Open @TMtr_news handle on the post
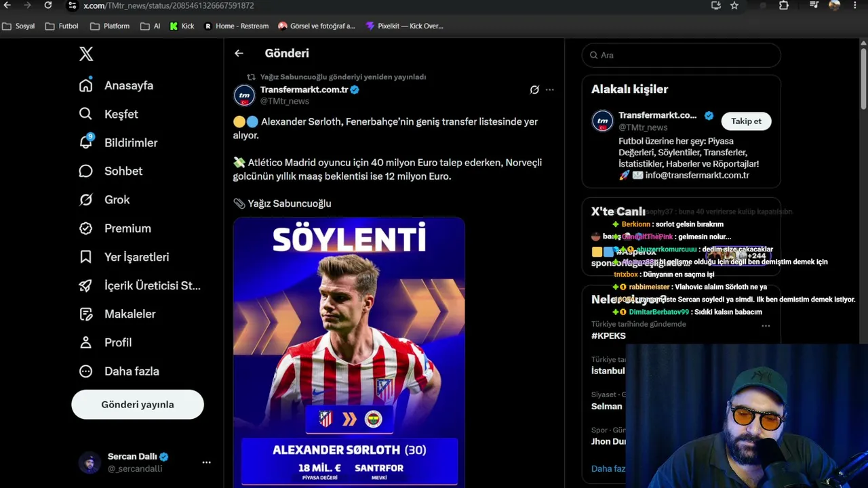Viewport: 868px width, 488px height. (285, 101)
